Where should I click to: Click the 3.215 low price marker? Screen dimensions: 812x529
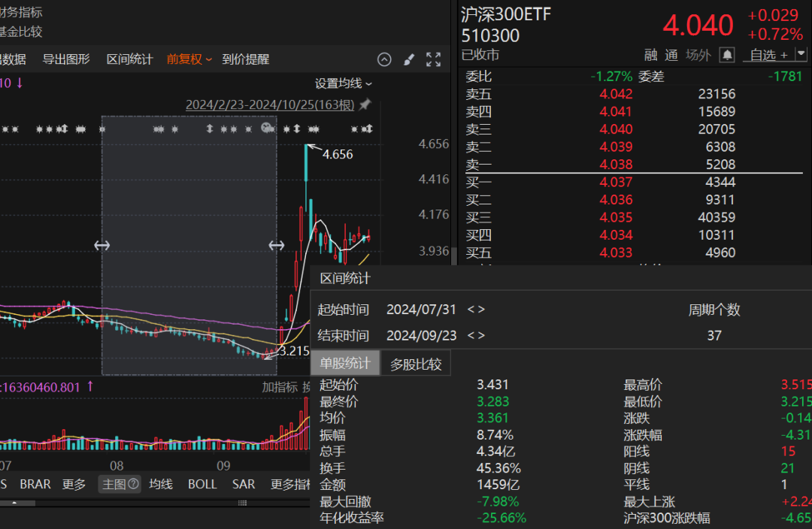[294, 351]
